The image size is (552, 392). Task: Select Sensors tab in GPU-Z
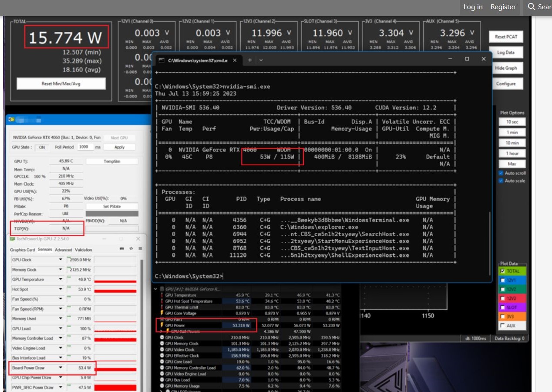(x=45, y=250)
